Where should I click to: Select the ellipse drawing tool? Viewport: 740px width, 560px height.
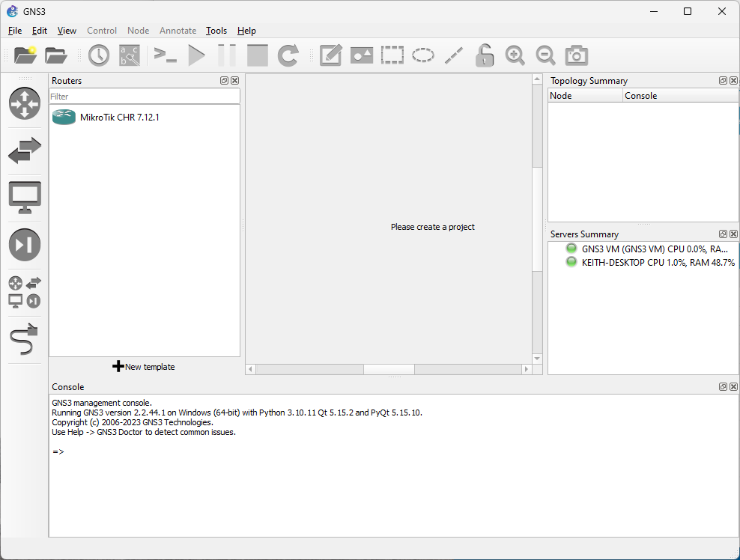tap(422, 55)
